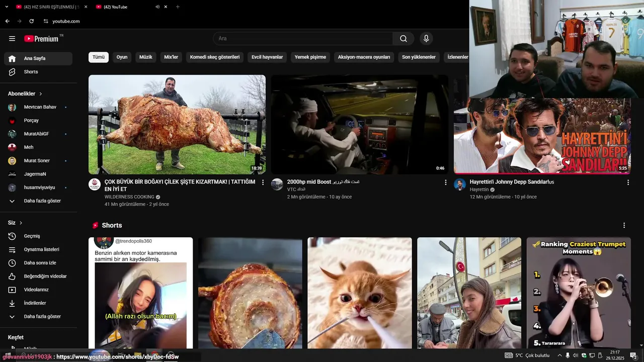Open Beğendiğim videolar list
Image resolution: width=644 pixels, height=362 pixels.
[x=38, y=277]
